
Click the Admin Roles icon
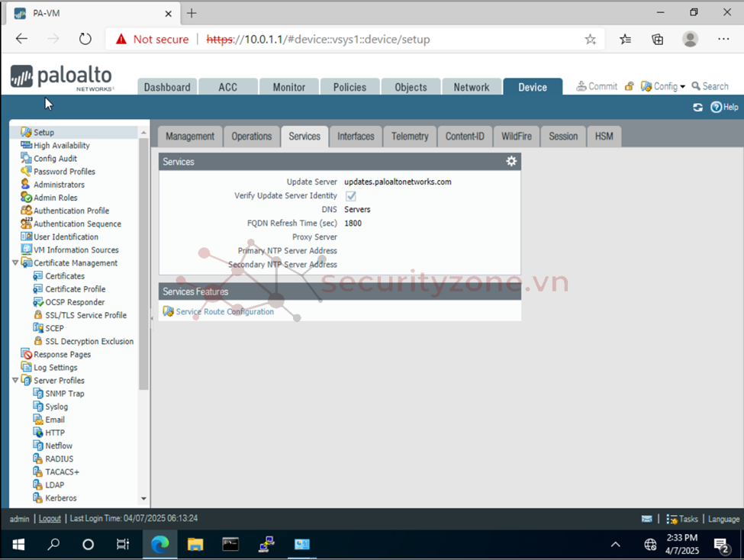[x=26, y=197]
